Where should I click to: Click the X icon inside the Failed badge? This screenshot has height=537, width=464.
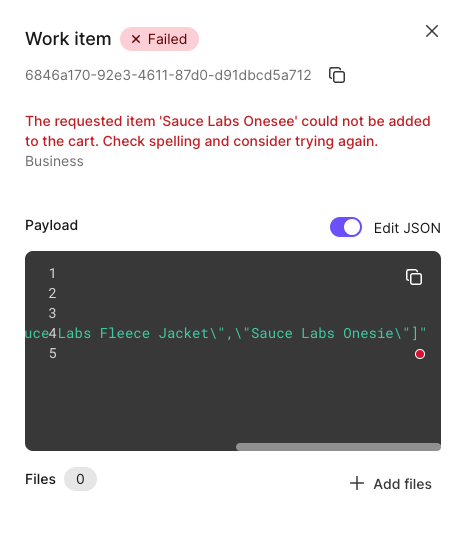tap(136, 39)
